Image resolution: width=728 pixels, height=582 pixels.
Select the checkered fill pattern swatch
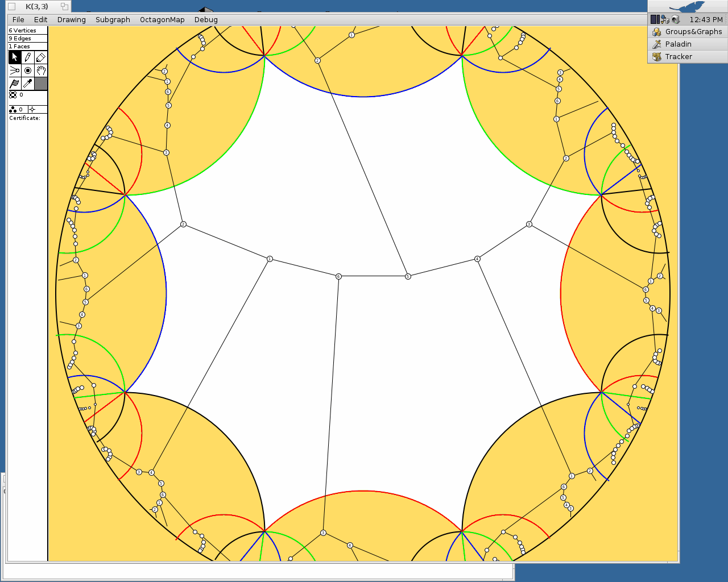[x=40, y=83]
